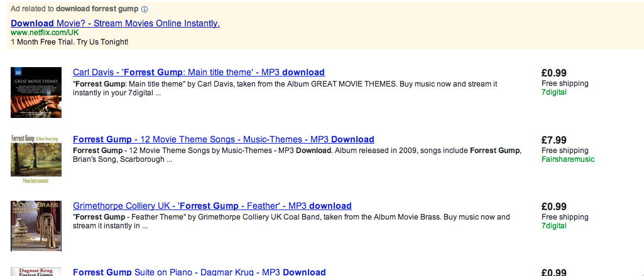Click 'Free shipping' on Grimethorpe Colliery result
The width and height of the screenshot is (644, 276).
(x=564, y=217)
